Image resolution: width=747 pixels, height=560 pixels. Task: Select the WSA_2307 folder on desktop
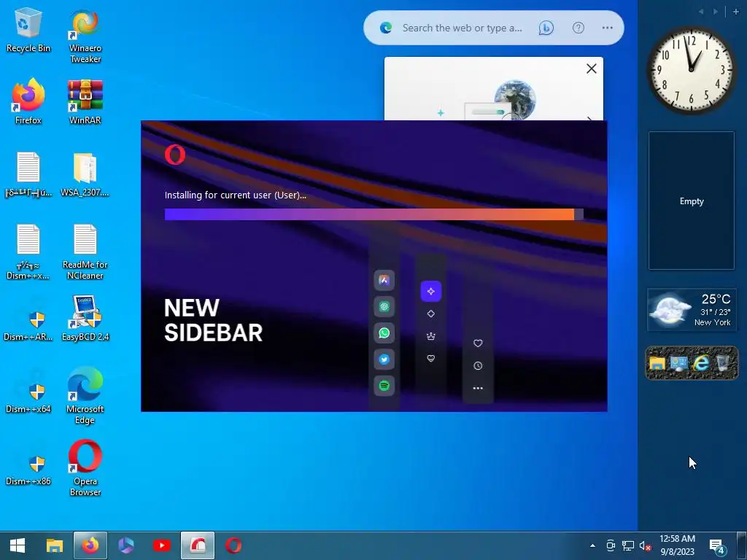coord(85,174)
